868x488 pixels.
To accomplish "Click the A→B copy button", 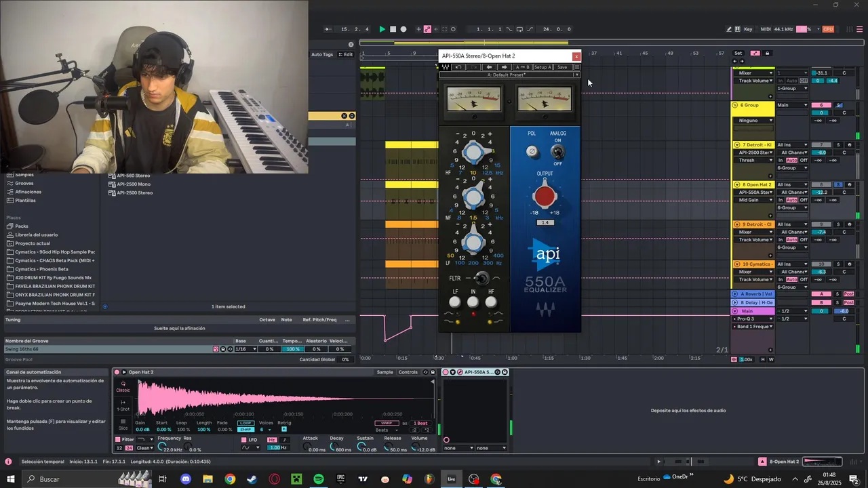I will click(x=522, y=67).
